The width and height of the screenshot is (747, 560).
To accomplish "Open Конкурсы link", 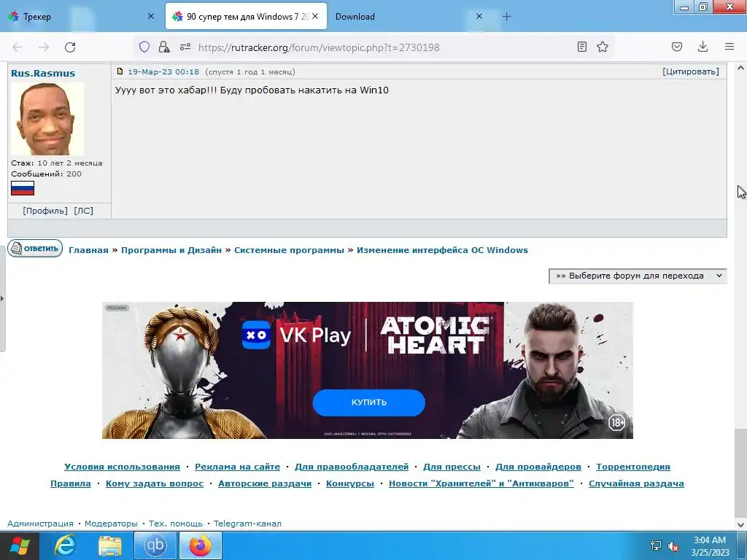I will click(349, 483).
